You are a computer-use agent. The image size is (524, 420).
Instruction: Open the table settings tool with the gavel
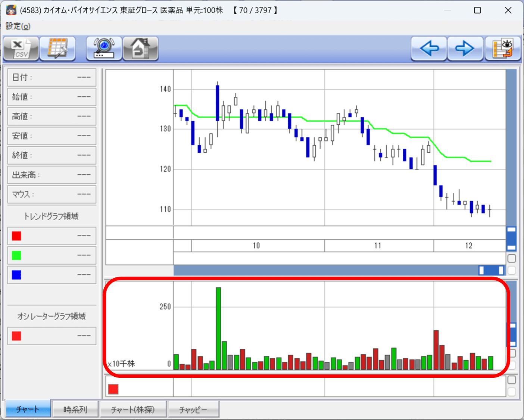tap(57, 48)
